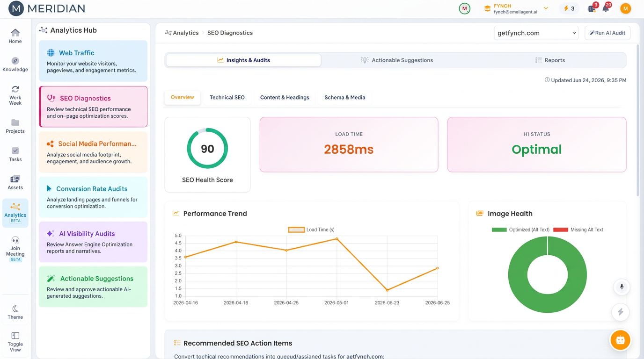Open Join Meeting in sidebar
Viewport: 644px width, 359px height.
pyautogui.click(x=15, y=249)
